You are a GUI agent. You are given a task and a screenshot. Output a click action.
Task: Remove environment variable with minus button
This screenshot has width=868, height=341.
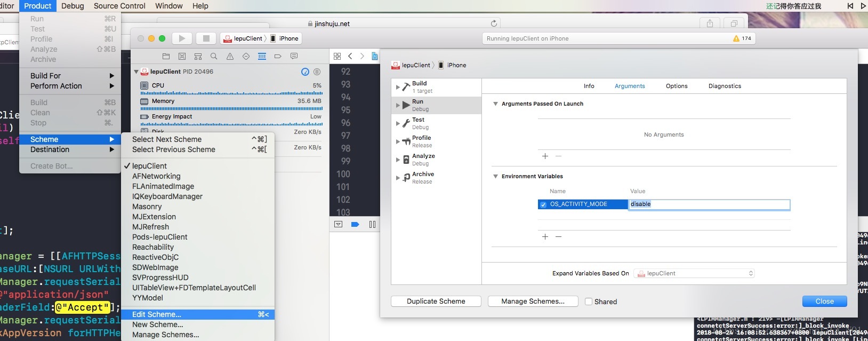pyautogui.click(x=558, y=237)
